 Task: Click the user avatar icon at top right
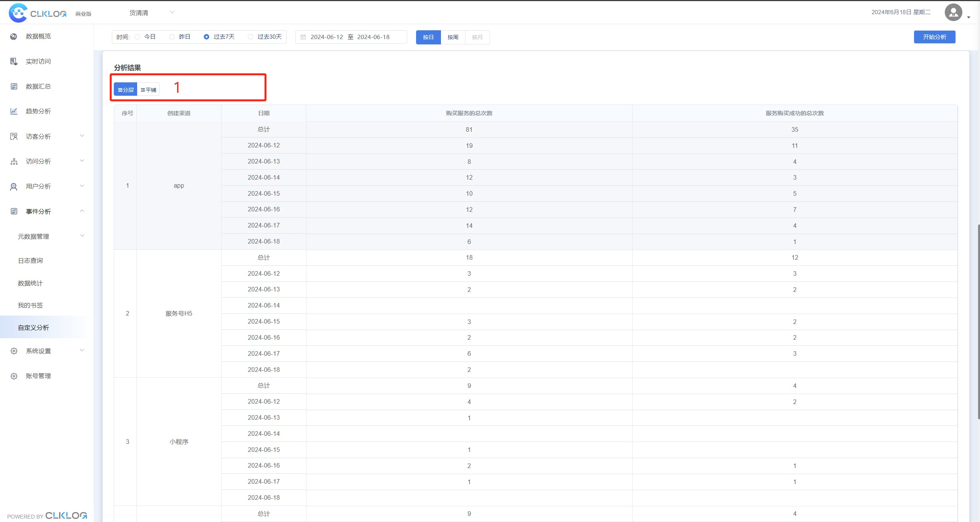point(953,13)
